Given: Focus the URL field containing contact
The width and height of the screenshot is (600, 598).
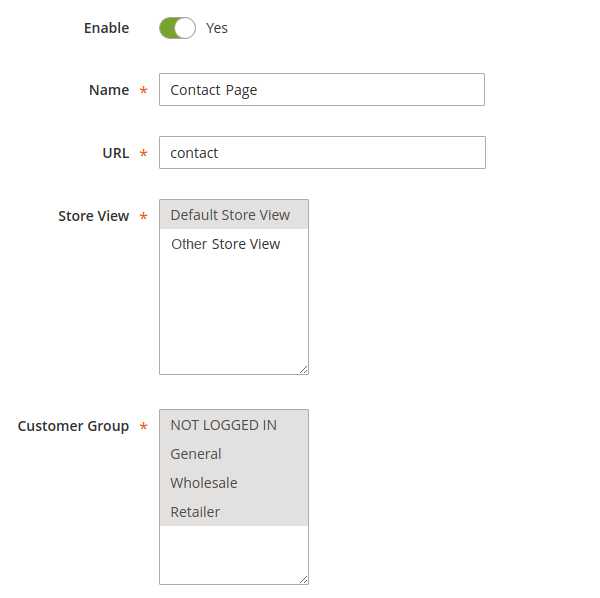Looking at the screenshot, I should (321, 153).
